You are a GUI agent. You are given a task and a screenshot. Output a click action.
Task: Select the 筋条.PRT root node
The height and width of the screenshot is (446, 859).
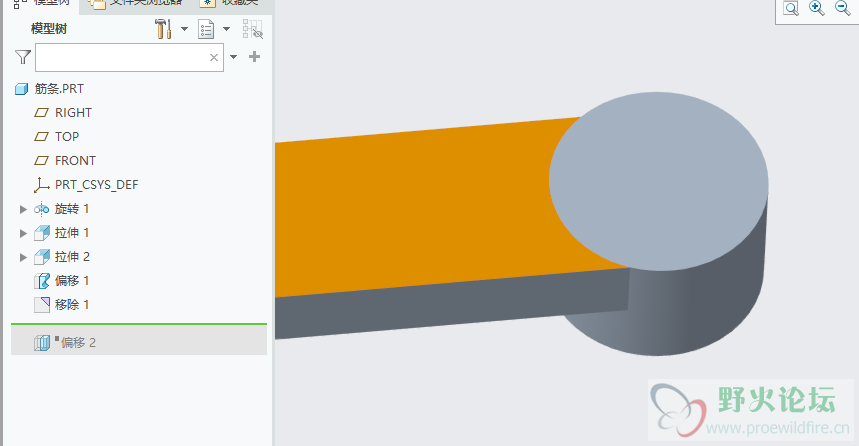tap(59, 89)
